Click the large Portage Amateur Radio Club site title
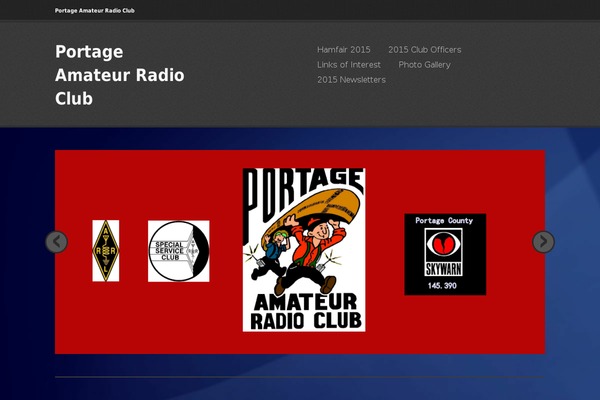Image resolution: width=600 pixels, height=400 pixels. point(120,75)
